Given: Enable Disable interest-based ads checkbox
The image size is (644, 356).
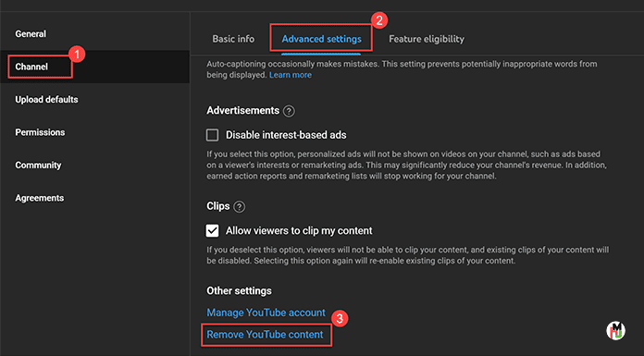Looking at the screenshot, I should coord(212,135).
